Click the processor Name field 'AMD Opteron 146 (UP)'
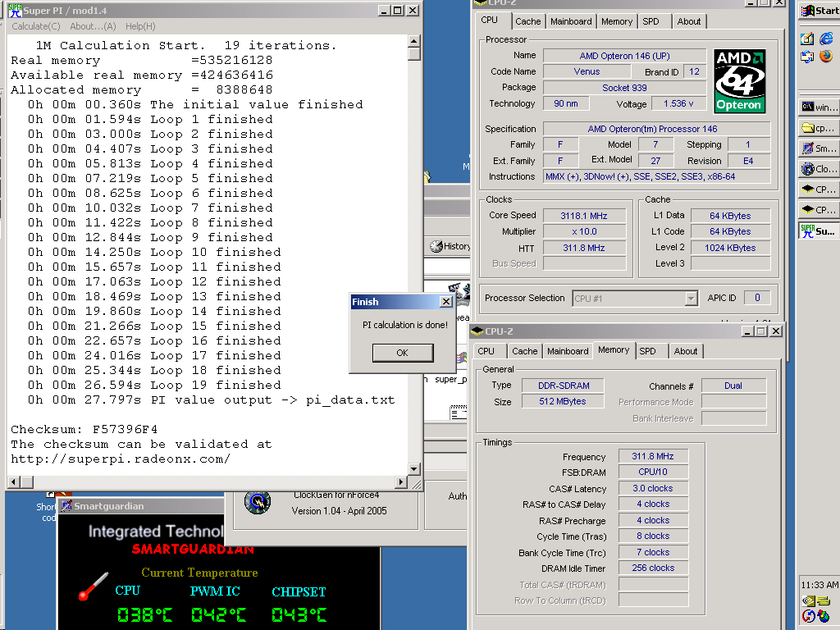This screenshot has height=630, width=840. click(x=624, y=56)
